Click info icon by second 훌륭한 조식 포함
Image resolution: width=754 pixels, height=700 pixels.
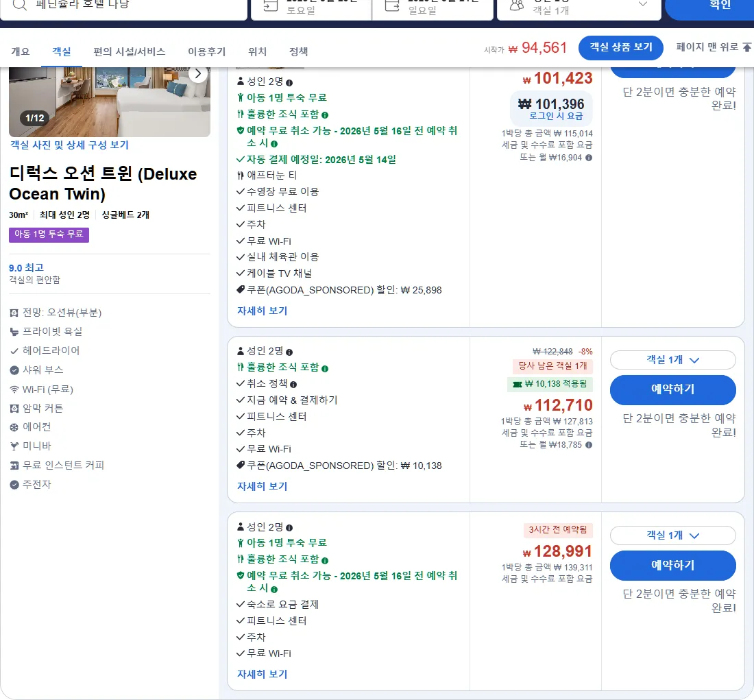coord(325,369)
